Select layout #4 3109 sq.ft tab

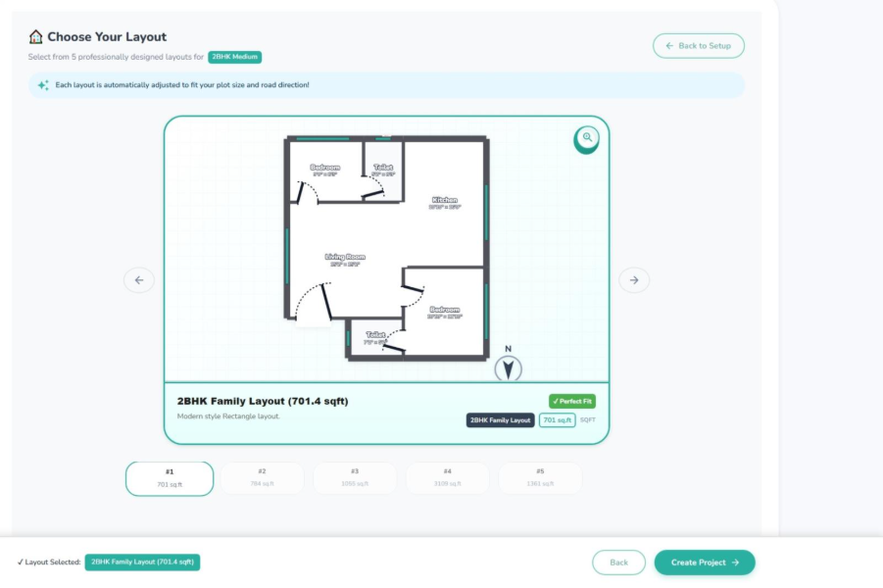point(447,477)
